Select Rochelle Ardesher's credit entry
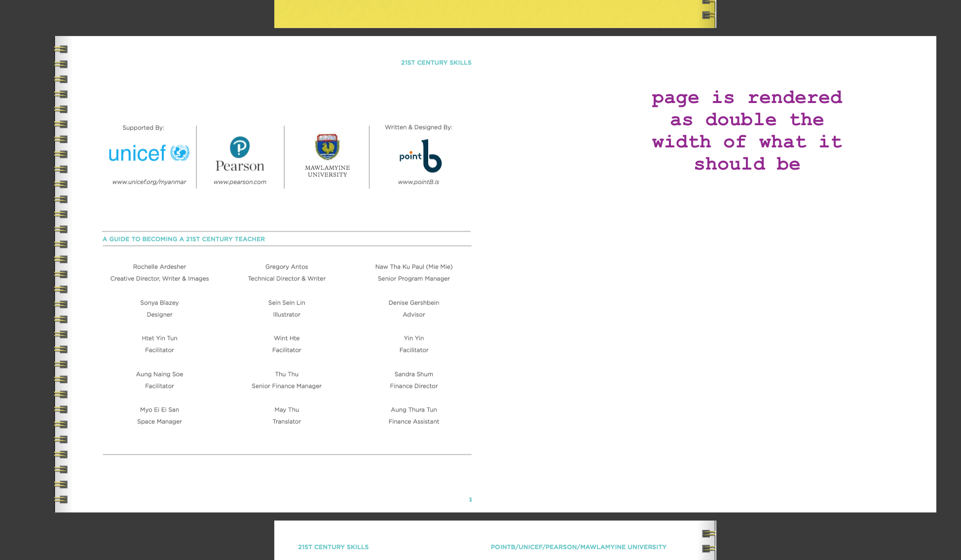This screenshot has width=961, height=560. (159, 272)
